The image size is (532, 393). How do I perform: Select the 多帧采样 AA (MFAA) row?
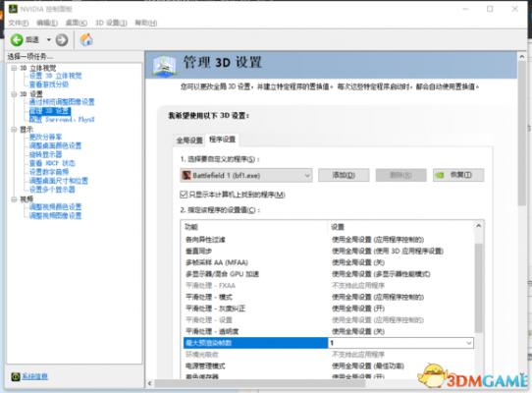coord(329,262)
